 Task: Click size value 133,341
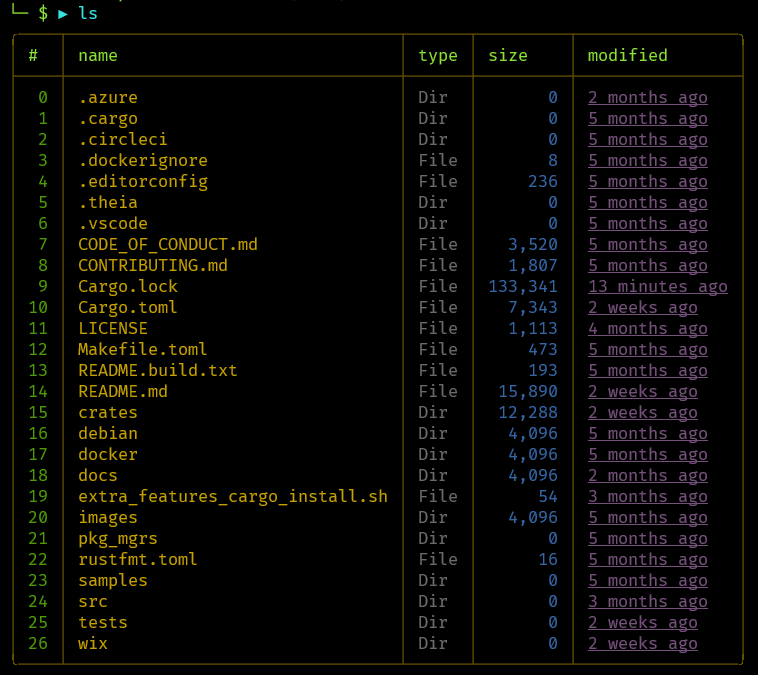pos(523,286)
